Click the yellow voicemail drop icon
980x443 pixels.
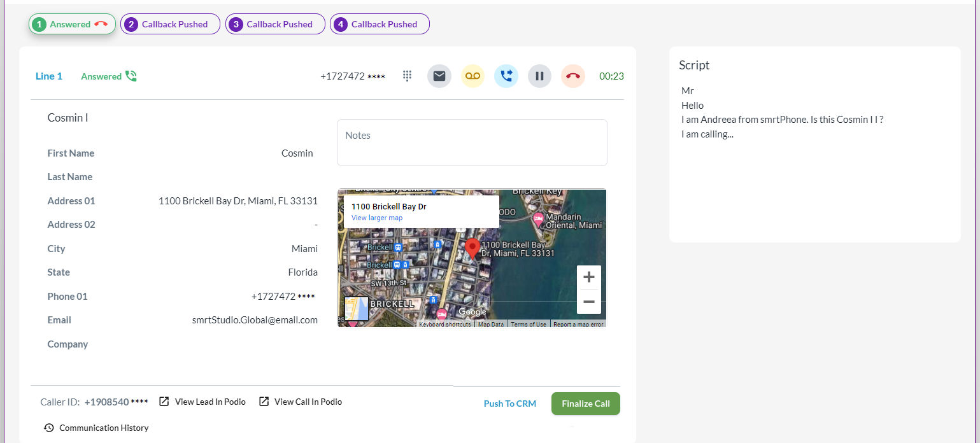472,76
